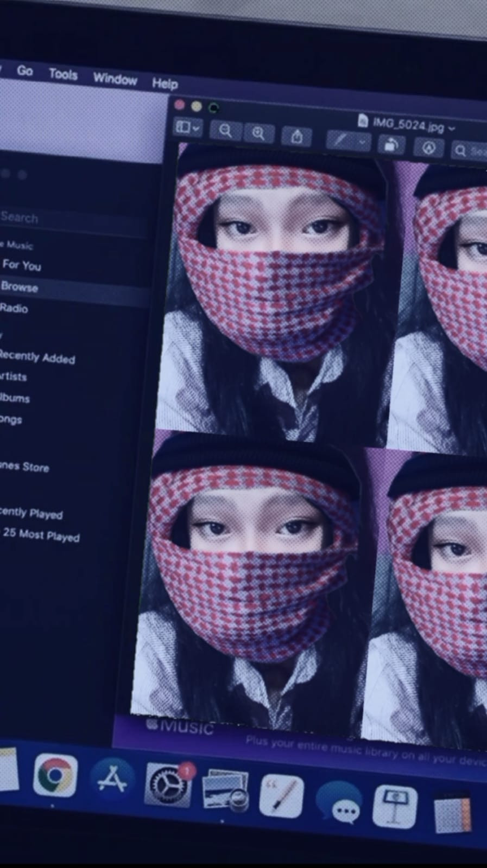Open the Go menu
The height and width of the screenshot is (868, 487).
pyautogui.click(x=25, y=71)
